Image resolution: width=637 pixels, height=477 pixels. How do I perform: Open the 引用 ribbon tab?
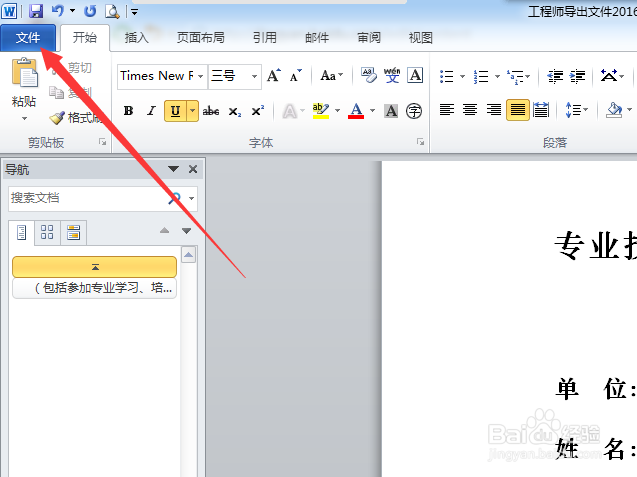(264, 38)
